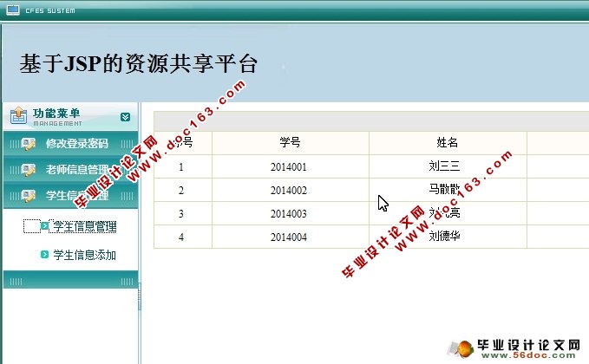The image size is (589, 364).
Task: Open the 学生信息添加 submenu link
Action: coord(84,255)
